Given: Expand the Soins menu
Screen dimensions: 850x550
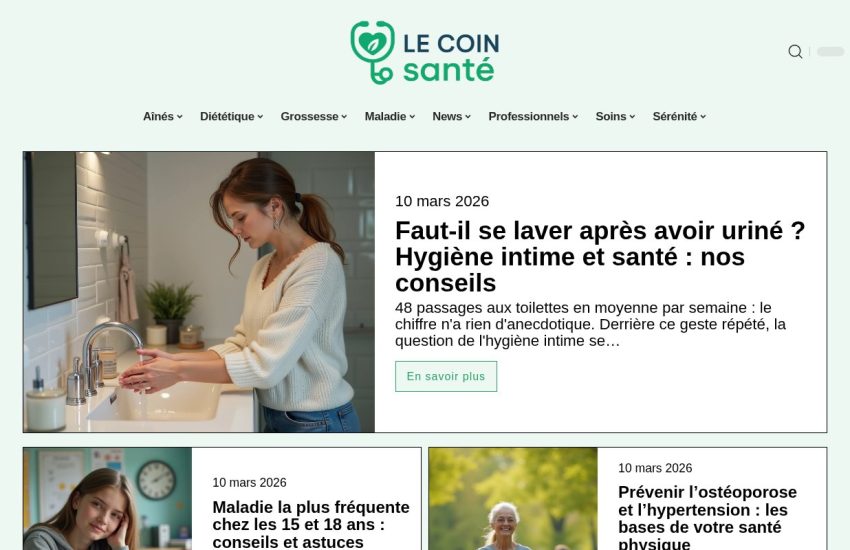Looking at the screenshot, I should point(615,117).
